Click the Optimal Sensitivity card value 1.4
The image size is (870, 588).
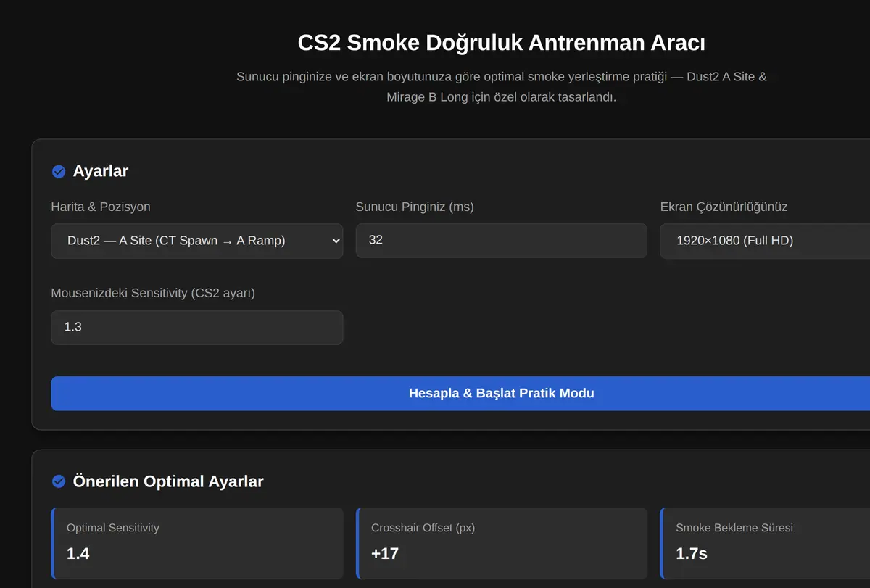click(x=78, y=554)
